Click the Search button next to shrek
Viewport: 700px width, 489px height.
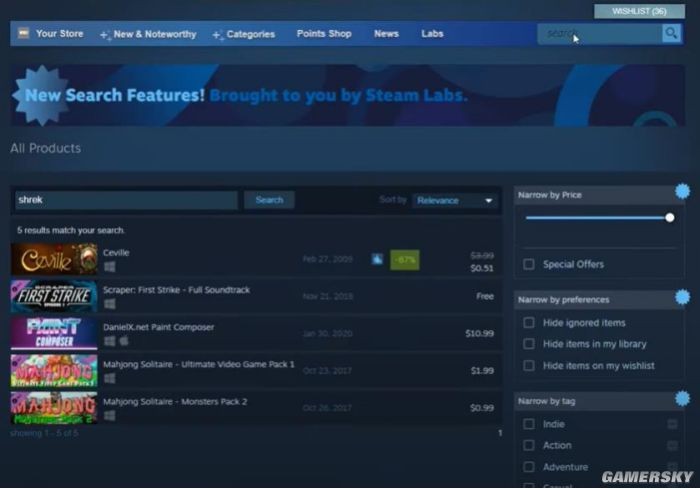[269, 200]
